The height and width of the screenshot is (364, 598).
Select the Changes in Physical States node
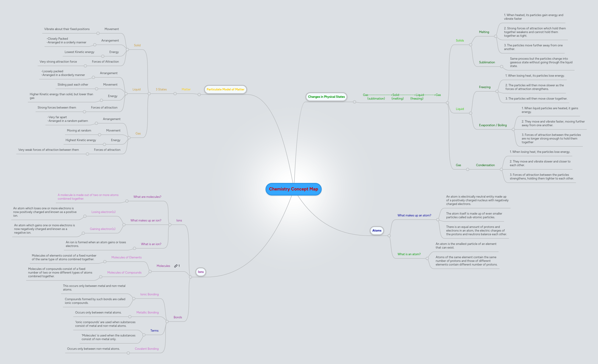pos(326,97)
